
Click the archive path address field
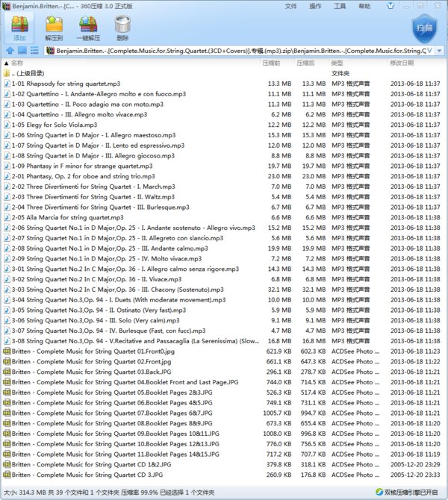click(240, 51)
